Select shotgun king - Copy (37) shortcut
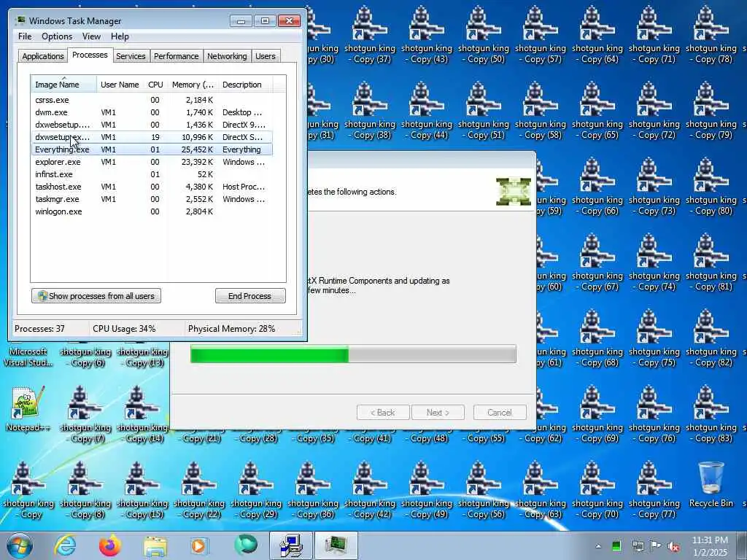 (x=370, y=34)
